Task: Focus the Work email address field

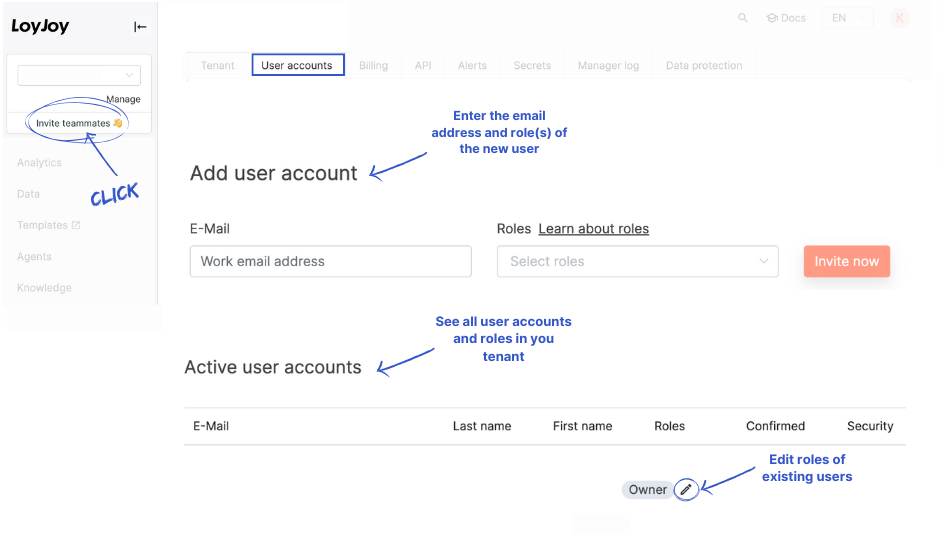Action: click(x=330, y=261)
